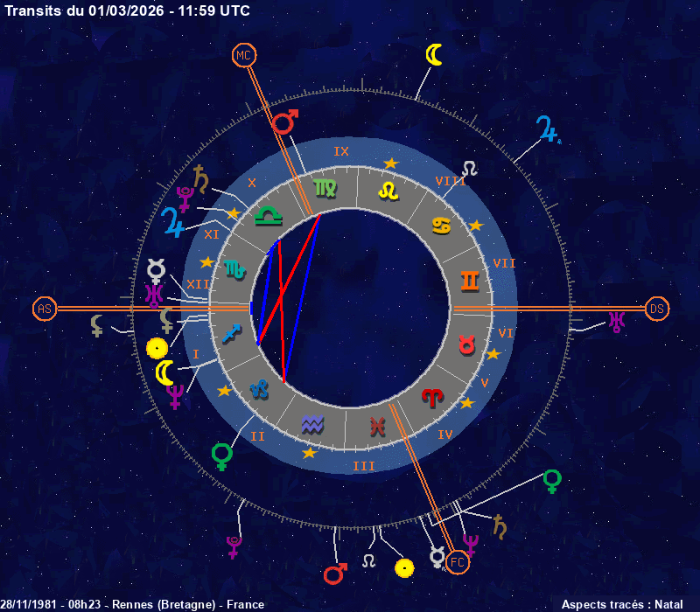Select the blue Sagittarius arrow glyph
This screenshot has height=612, width=700.
232,334
